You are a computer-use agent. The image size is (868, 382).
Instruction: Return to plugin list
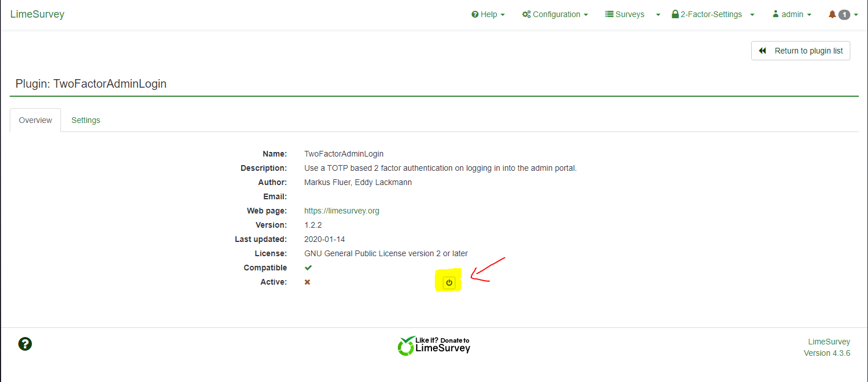click(x=801, y=51)
